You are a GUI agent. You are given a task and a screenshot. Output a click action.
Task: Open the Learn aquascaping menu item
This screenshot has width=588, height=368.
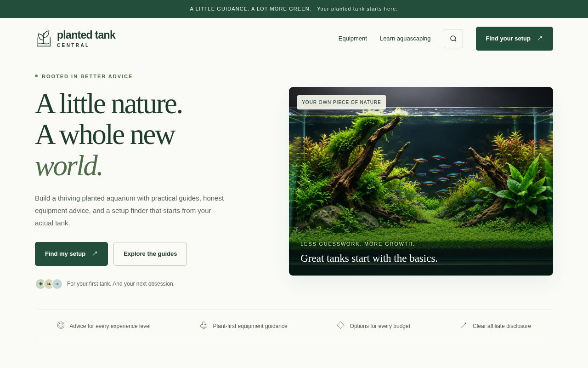tap(405, 39)
